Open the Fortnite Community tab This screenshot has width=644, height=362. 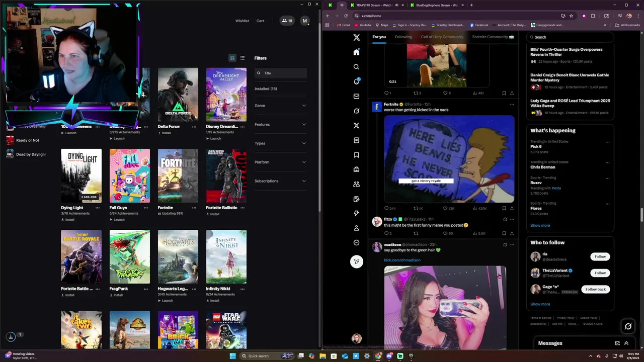(493, 37)
